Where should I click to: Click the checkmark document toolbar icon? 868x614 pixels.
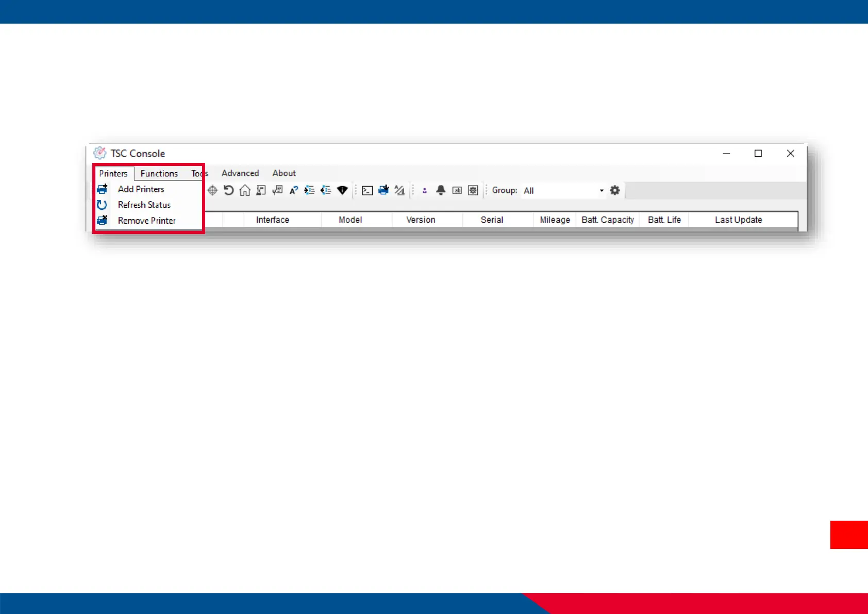click(x=277, y=190)
